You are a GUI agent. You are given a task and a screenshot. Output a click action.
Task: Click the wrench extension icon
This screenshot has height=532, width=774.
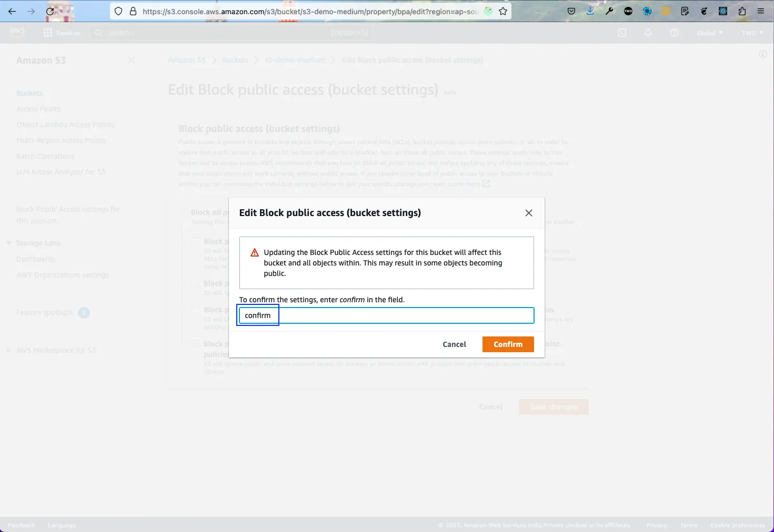coord(609,11)
